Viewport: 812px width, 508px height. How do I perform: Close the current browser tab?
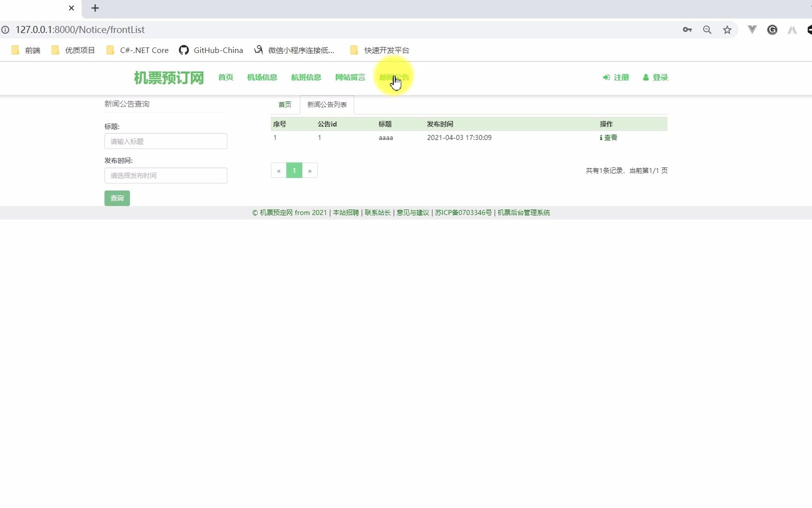coord(71,8)
